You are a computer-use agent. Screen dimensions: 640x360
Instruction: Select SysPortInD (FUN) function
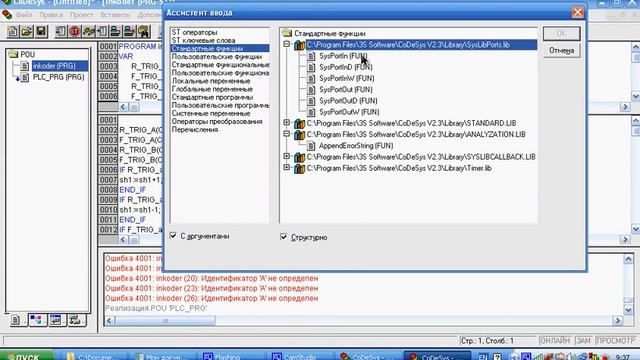click(x=346, y=67)
